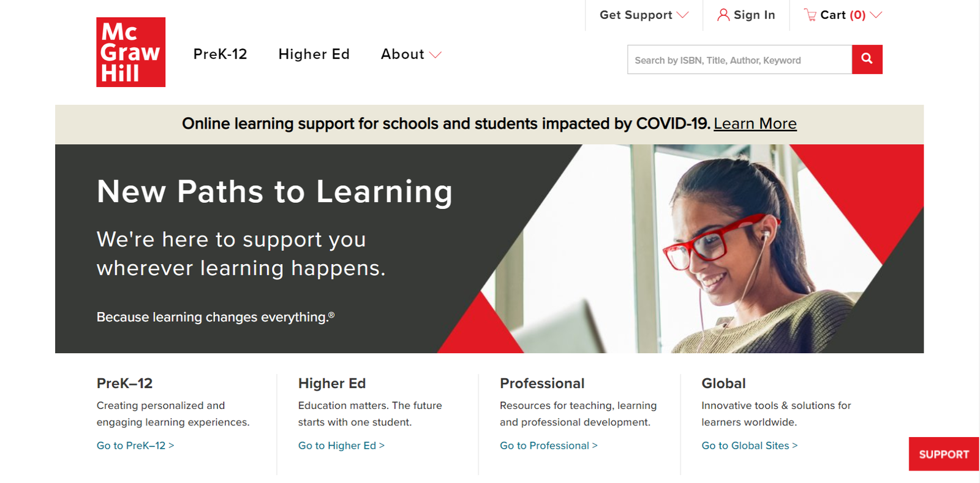
Task: Click the Sign In person icon
Action: coord(723,15)
